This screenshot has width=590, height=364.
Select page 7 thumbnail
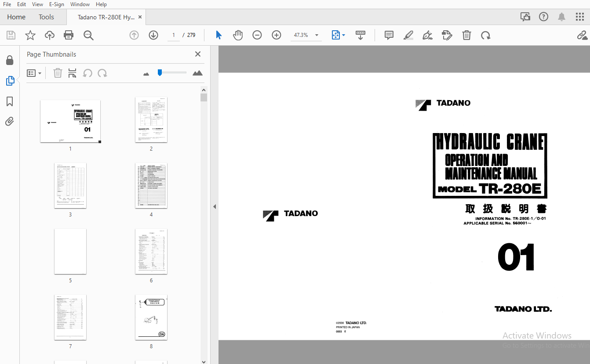pyautogui.click(x=70, y=317)
